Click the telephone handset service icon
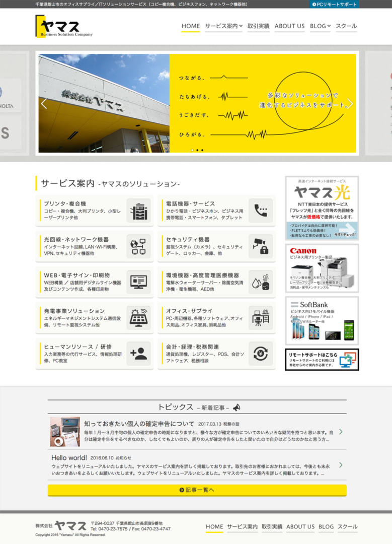 click(261, 211)
